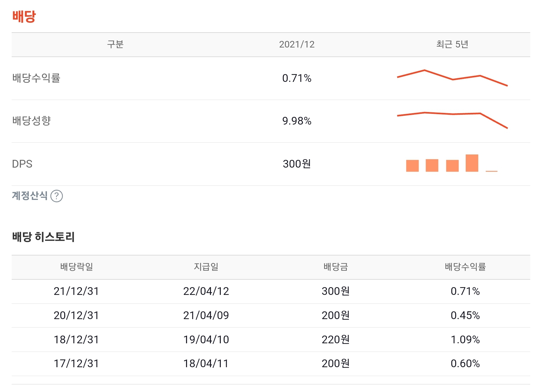Click the dip in the 배당성향 line

454,114
